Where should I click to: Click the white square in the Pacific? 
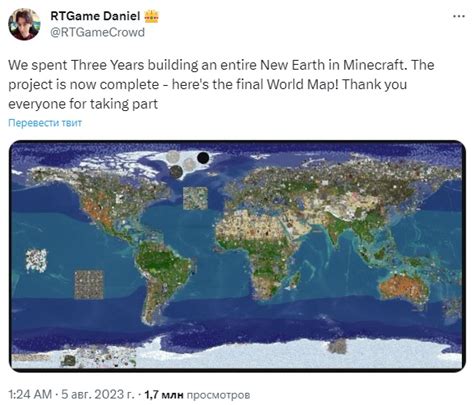37,260
